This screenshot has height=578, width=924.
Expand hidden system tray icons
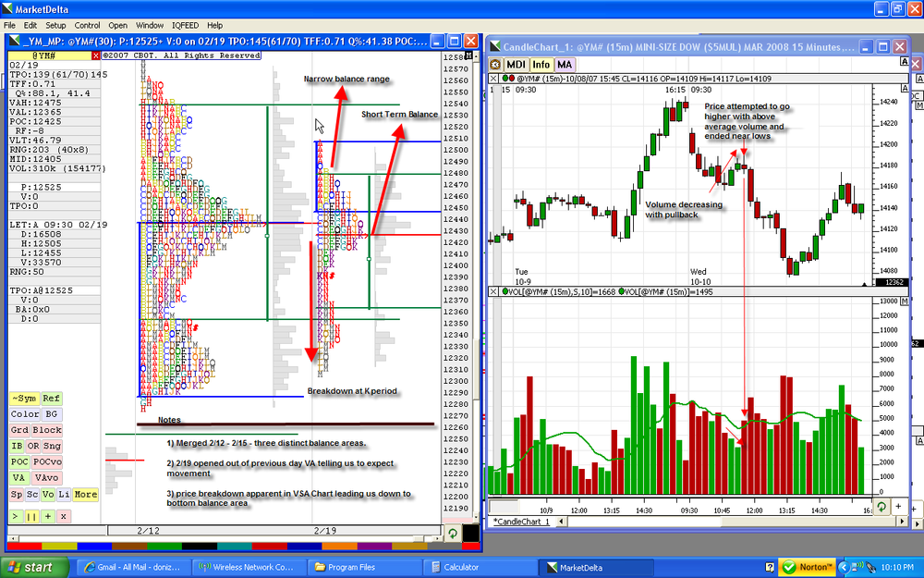click(844, 568)
